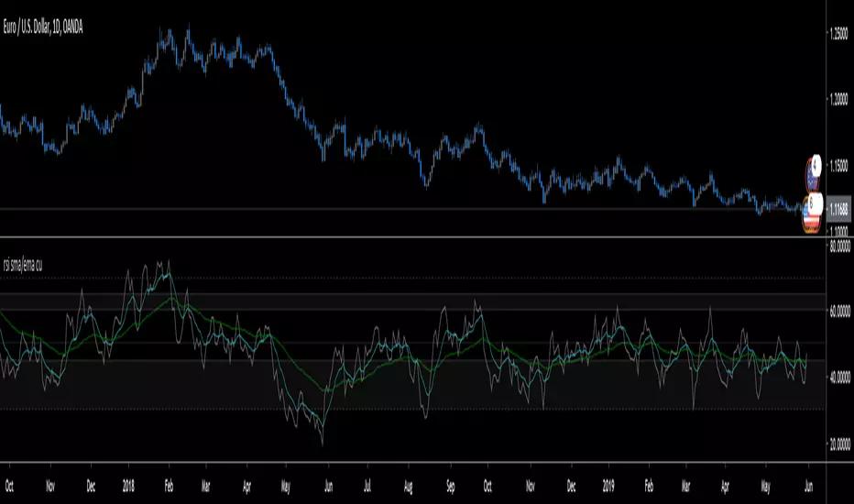Click the 60.00000 RSI axis level
This screenshot has width=854, height=504.
pos(839,312)
